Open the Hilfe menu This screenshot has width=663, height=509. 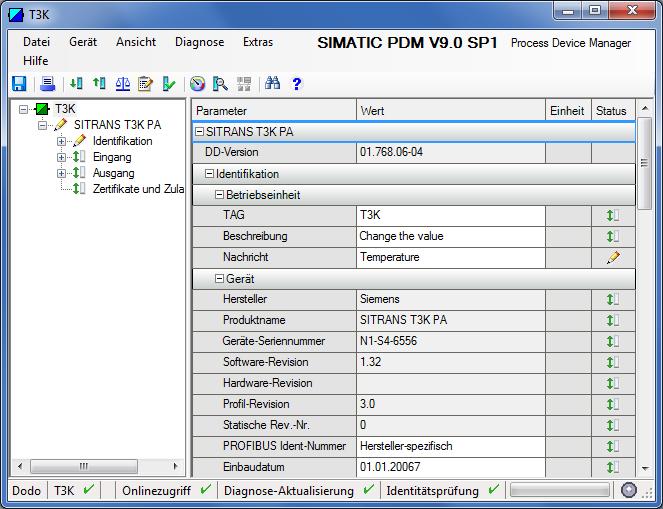(36, 61)
